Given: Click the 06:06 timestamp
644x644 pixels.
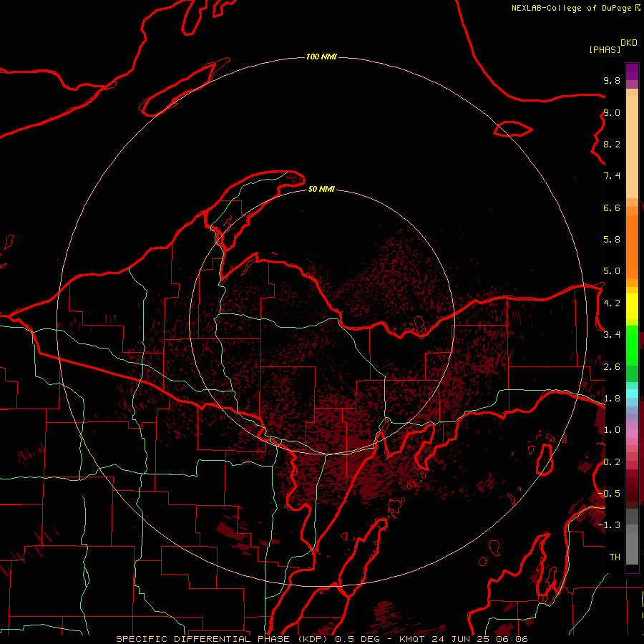Looking at the screenshot, I should click(x=513, y=639).
